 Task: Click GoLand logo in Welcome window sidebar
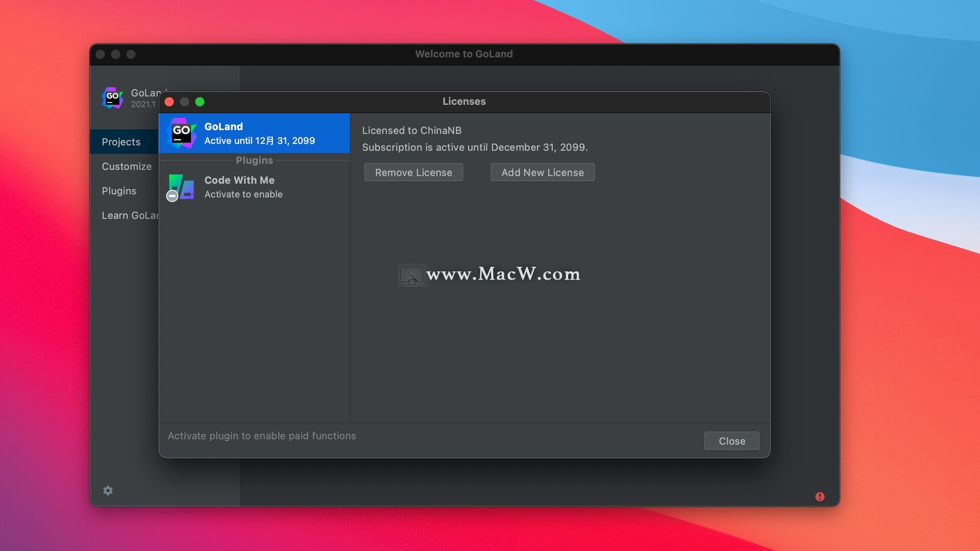112,97
